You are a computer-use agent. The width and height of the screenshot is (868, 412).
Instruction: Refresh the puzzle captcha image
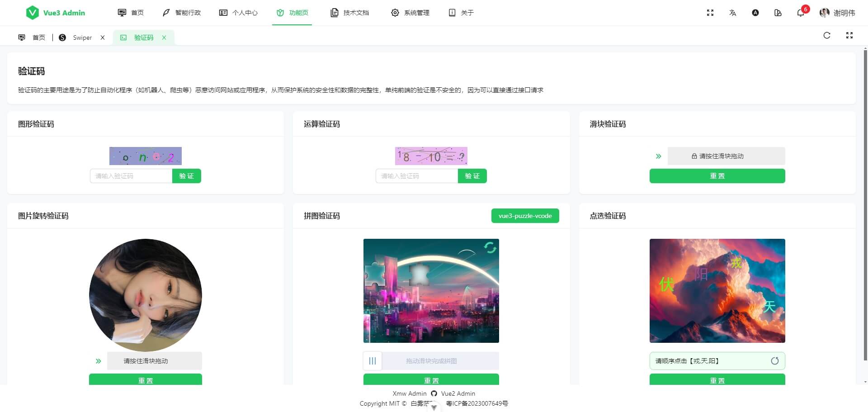pyautogui.click(x=490, y=247)
